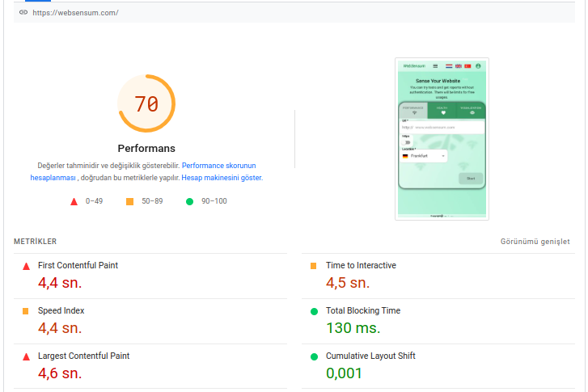Click the METRİKLER section heading
The image size is (588, 392).
point(36,242)
